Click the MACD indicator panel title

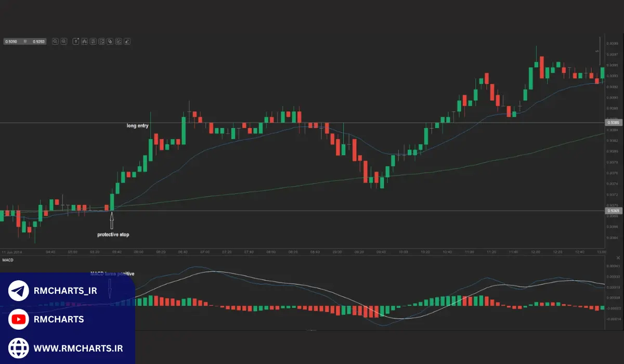coord(8,259)
